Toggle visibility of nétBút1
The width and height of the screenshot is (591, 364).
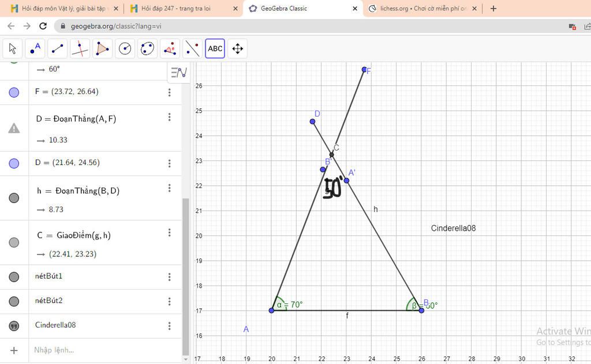[14, 277]
